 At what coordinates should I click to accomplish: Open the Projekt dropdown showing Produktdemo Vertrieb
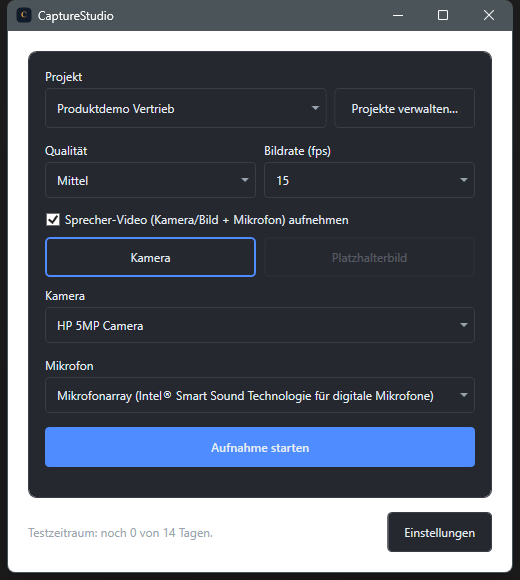[186, 108]
